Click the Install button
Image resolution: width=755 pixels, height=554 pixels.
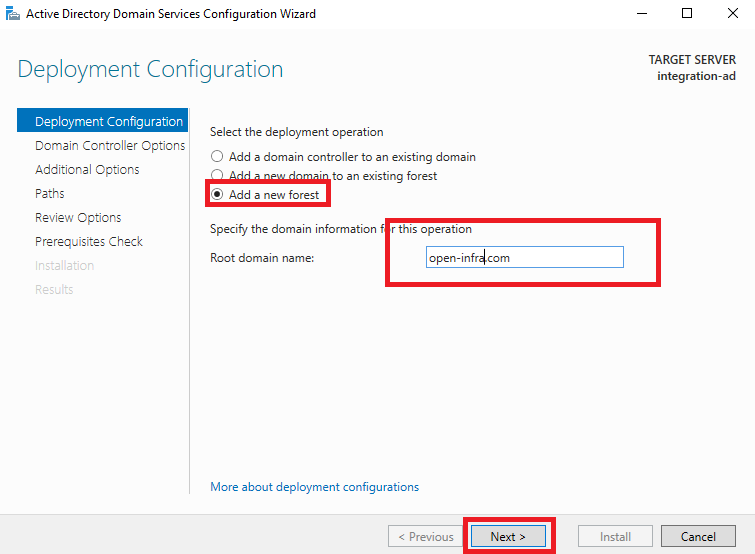pos(615,536)
